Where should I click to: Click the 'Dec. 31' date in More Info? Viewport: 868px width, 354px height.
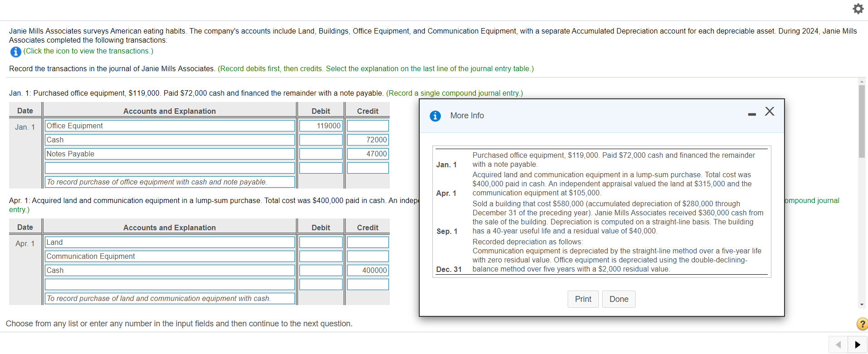pyautogui.click(x=449, y=269)
